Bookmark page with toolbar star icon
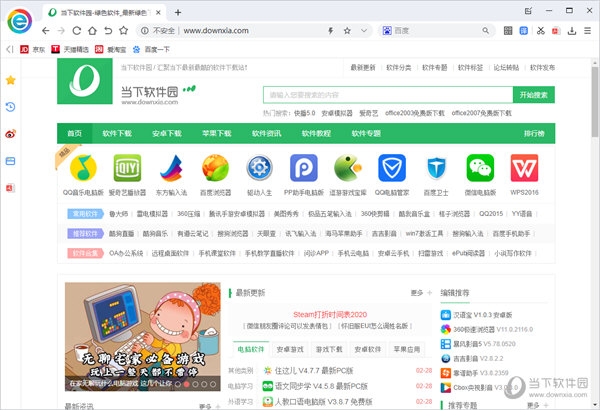The image size is (600, 410). pyautogui.click(x=123, y=30)
